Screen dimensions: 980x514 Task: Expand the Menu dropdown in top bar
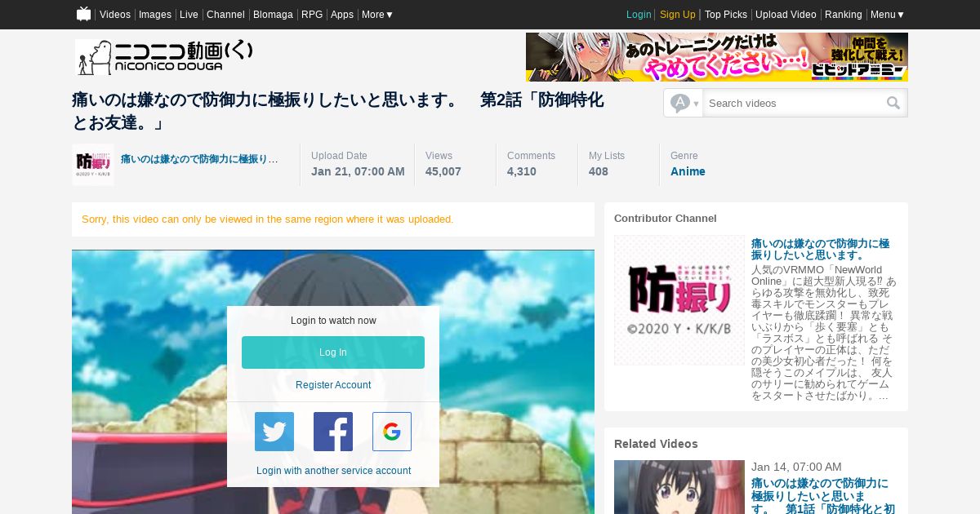[888, 15]
